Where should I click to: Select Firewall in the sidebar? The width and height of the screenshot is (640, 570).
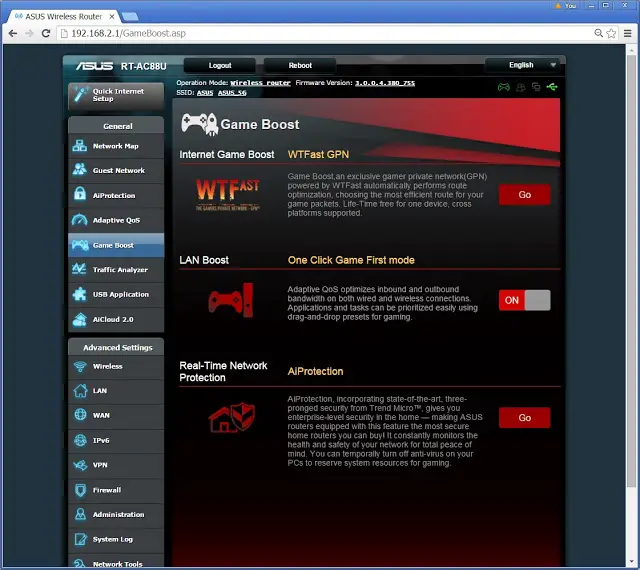116,490
